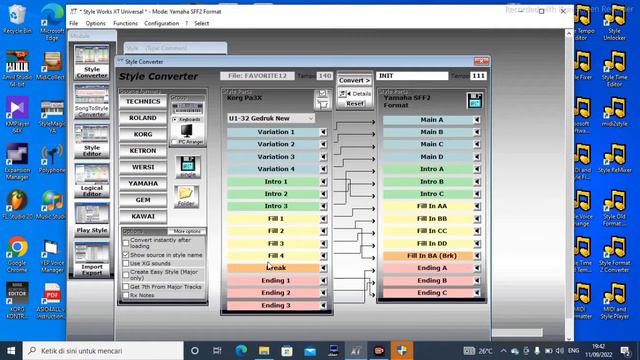Click the Convert > button
Screen dimensions: 640x360
tap(354, 80)
